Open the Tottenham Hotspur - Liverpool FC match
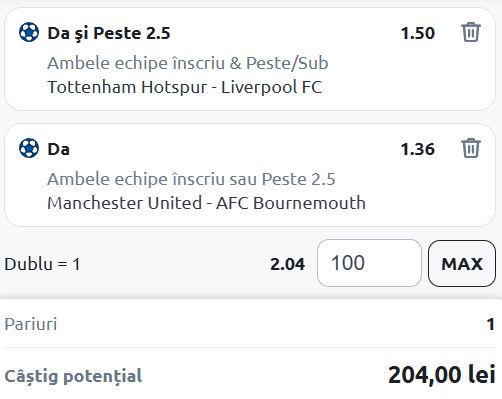Screen dimensions: 502x399 pyautogui.click(x=185, y=87)
